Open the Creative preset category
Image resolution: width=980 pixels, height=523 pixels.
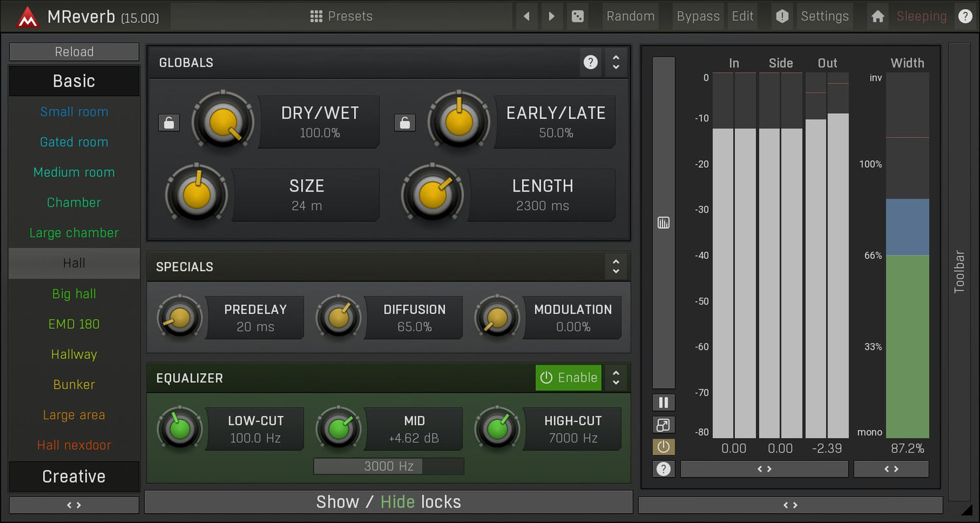point(74,477)
